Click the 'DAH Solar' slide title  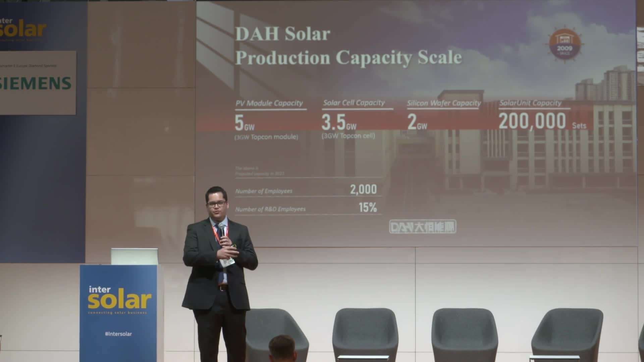(283, 34)
